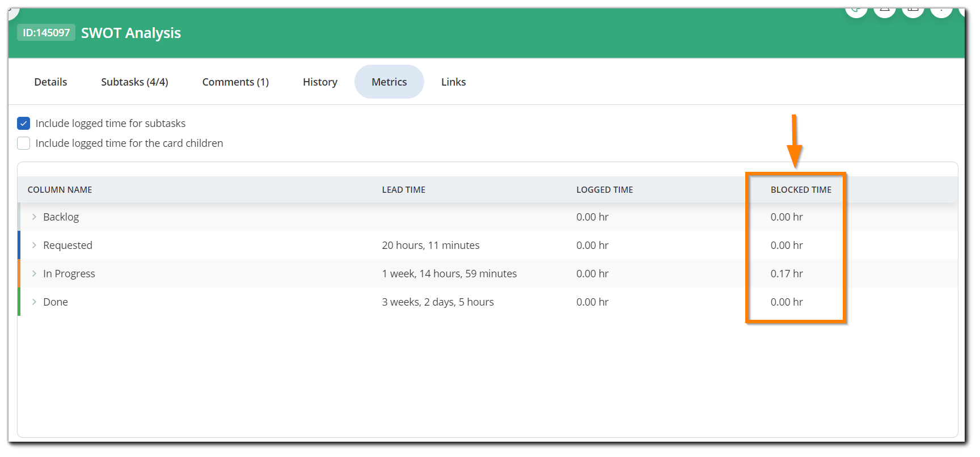The width and height of the screenshot is (980, 457).
Task: Click the SWOT Analysis card title
Action: tap(131, 33)
